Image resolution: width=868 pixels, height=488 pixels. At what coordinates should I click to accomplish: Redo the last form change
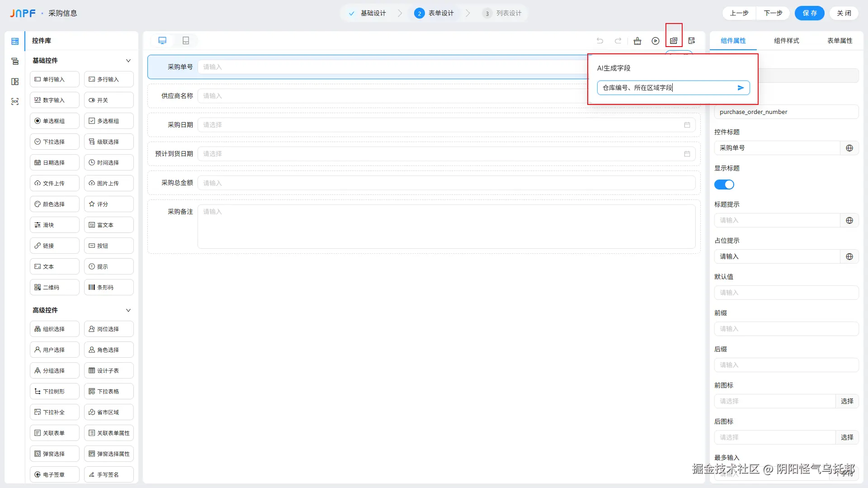click(x=618, y=41)
